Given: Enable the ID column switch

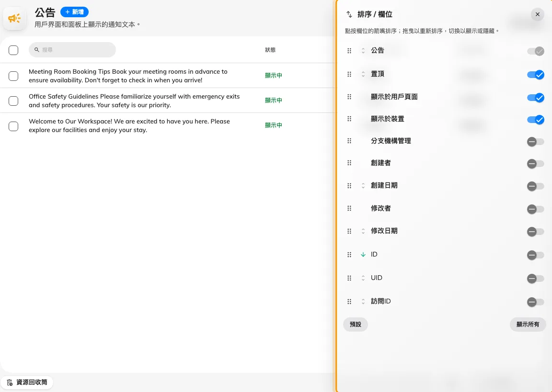Looking at the screenshot, I should (535, 255).
